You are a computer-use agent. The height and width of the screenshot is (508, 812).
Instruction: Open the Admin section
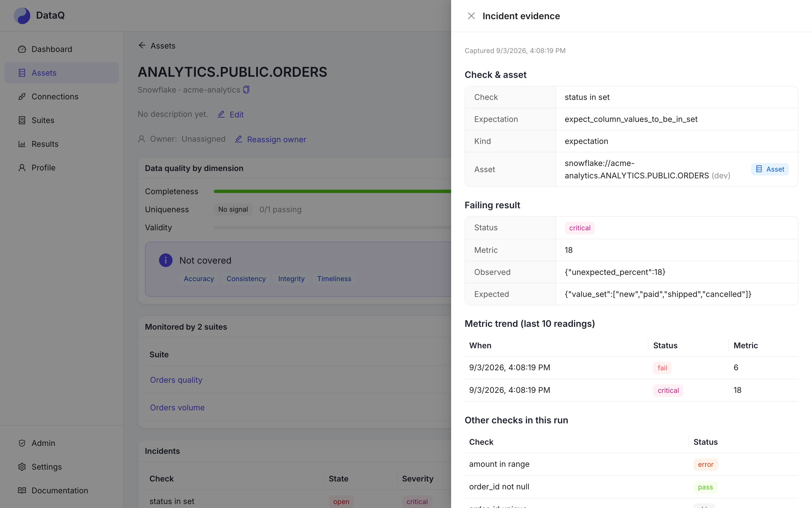(x=62, y=443)
